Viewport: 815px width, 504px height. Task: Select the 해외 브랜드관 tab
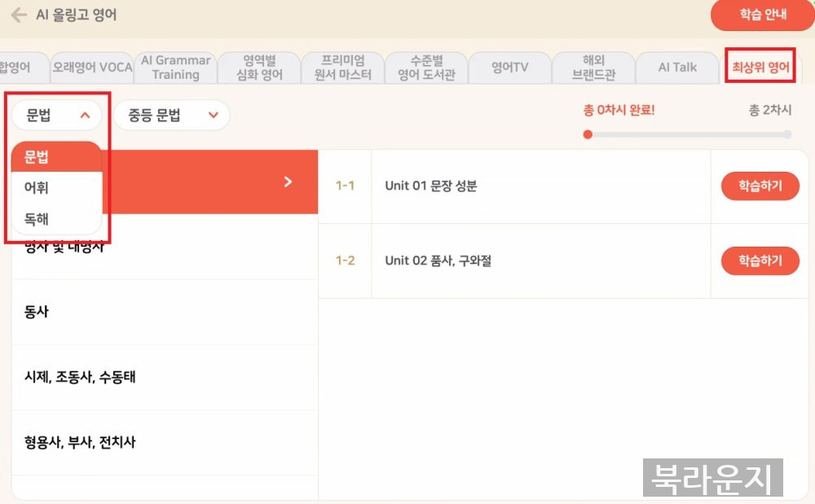(x=594, y=68)
